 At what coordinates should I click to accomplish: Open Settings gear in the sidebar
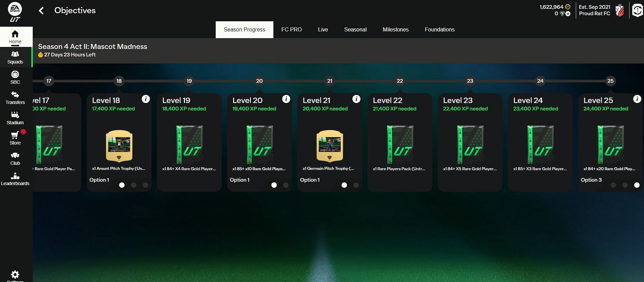[15, 275]
